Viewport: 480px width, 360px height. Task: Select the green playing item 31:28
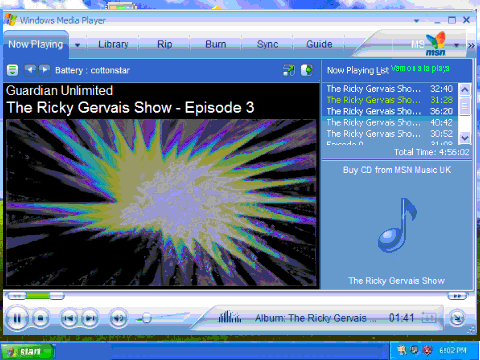click(x=390, y=100)
